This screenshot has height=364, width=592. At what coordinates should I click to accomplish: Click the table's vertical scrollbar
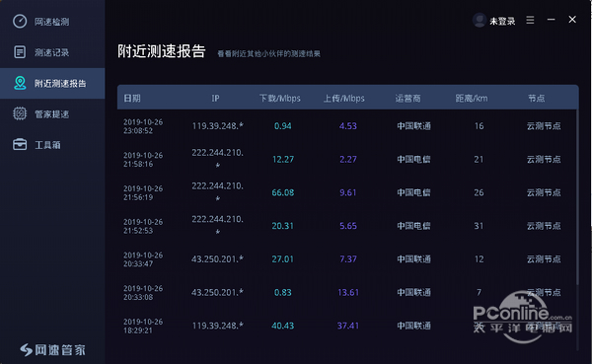click(x=577, y=196)
